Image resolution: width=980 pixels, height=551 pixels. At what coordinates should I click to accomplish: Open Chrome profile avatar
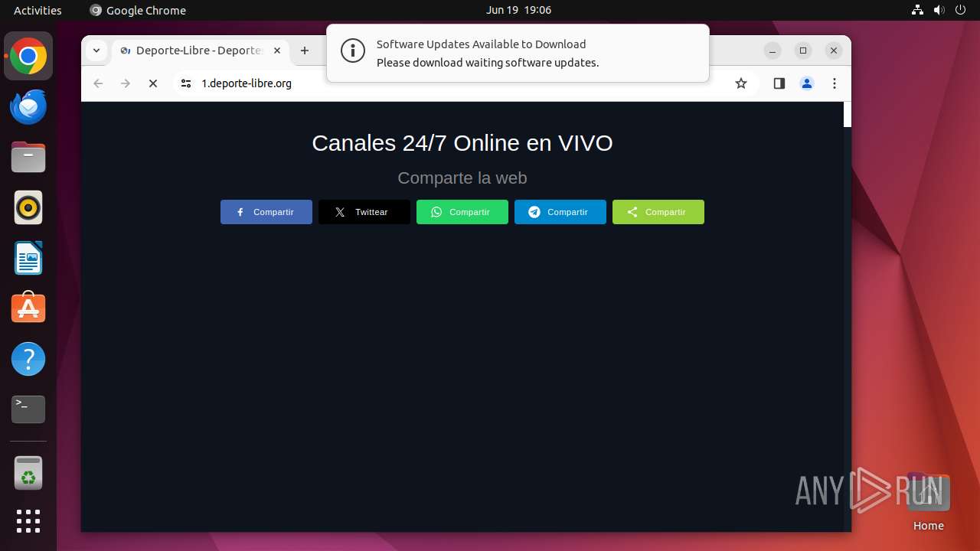[x=807, y=83]
